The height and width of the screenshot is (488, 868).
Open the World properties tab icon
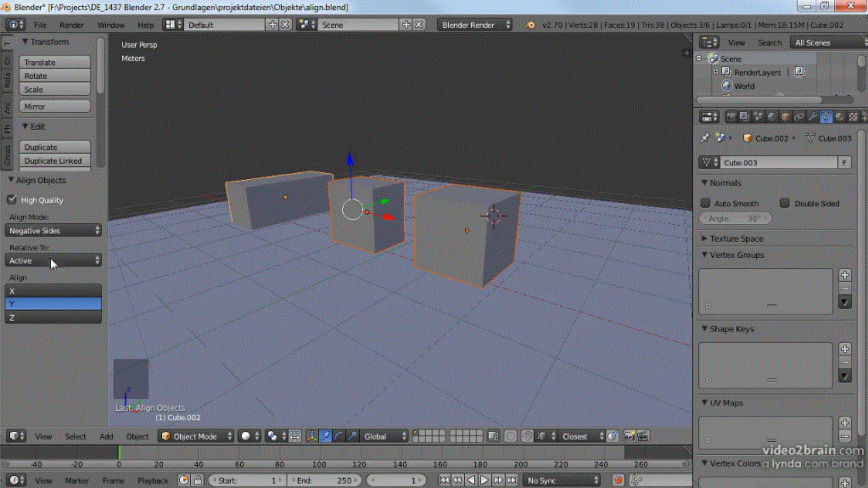[771, 117]
